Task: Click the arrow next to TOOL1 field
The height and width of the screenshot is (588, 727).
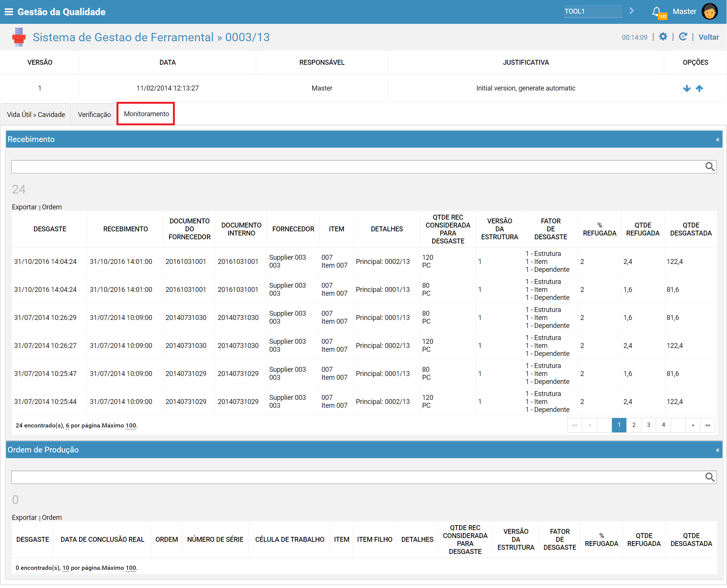Action: coord(632,11)
